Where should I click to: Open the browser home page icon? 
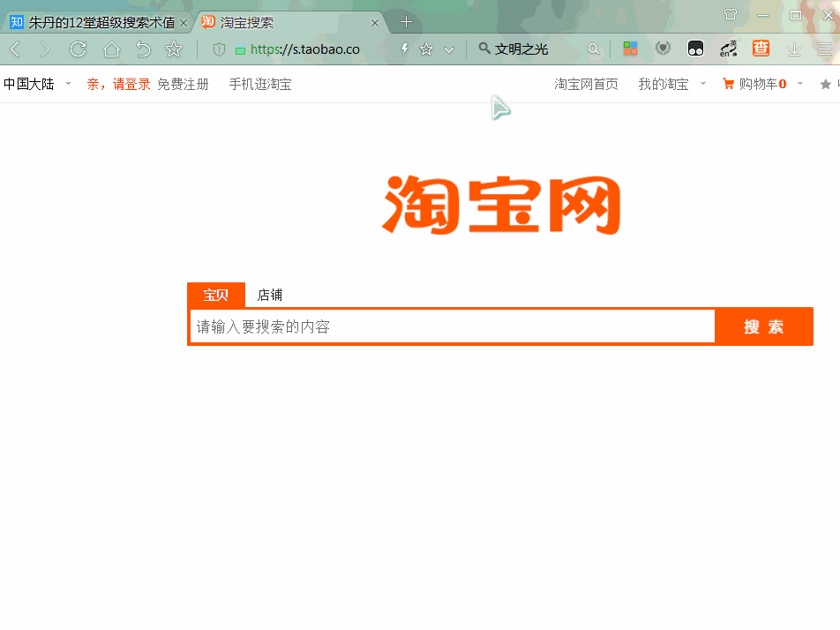point(111,49)
